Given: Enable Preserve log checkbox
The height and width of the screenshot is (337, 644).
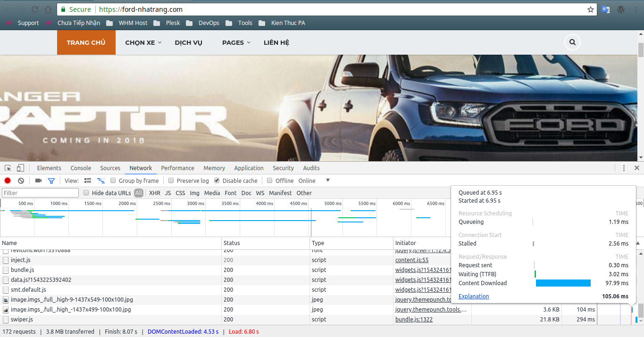Looking at the screenshot, I should [171, 181].
